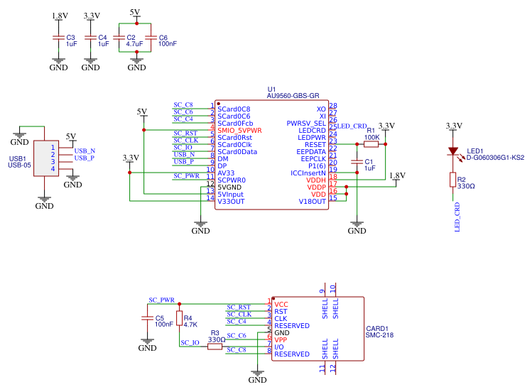Screen dimensions: 532x392
Task: Click SC_IO net label left of R3
Action: 190,343
